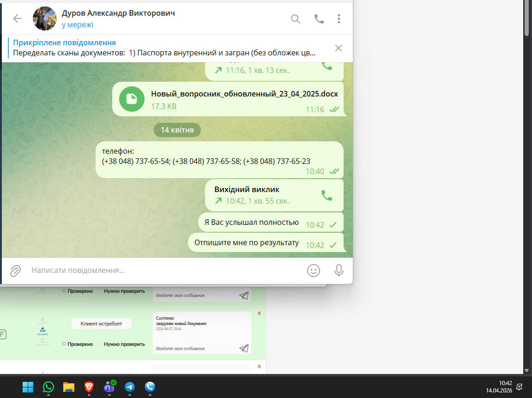Screen dimensions: 532x398
Task: Open the pinned message 'Прикріплене повідомлення'
Action: tap(164, 48)
